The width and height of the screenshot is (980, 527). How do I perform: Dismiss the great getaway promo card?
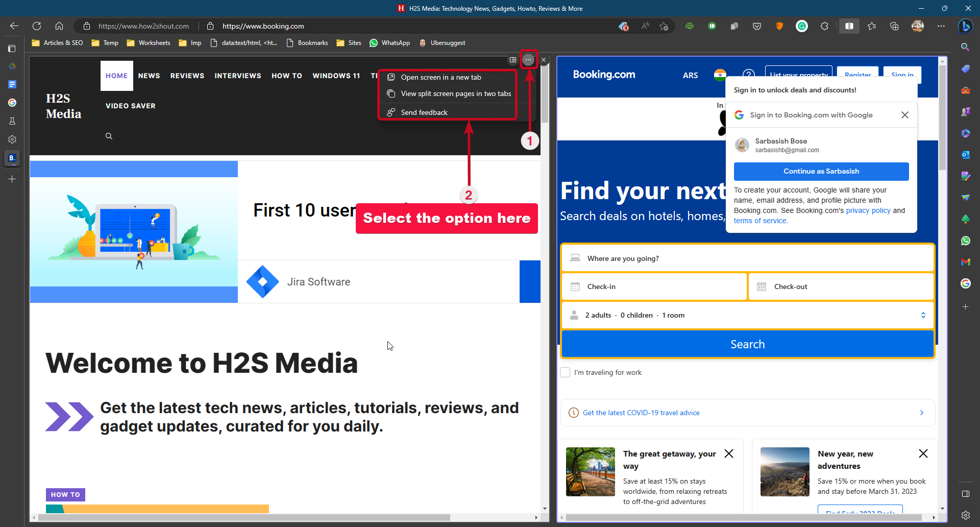(x=729, y=453)
